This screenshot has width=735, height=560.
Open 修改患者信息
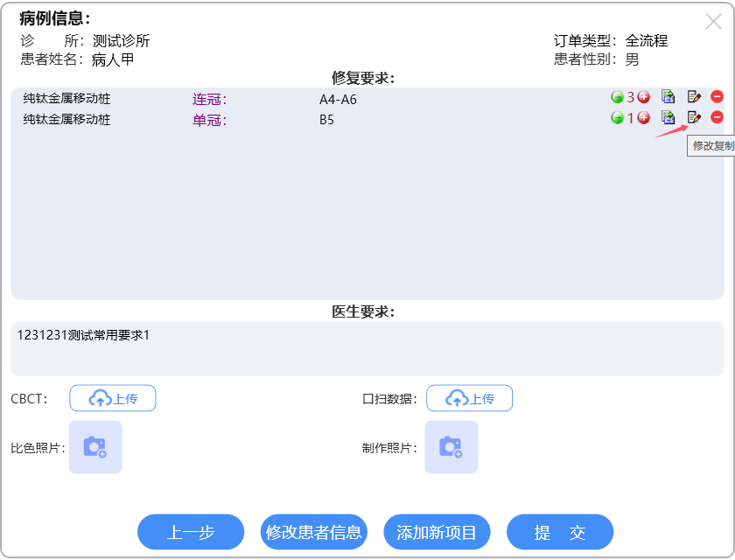pyautogui.click(x=314, y=532)
